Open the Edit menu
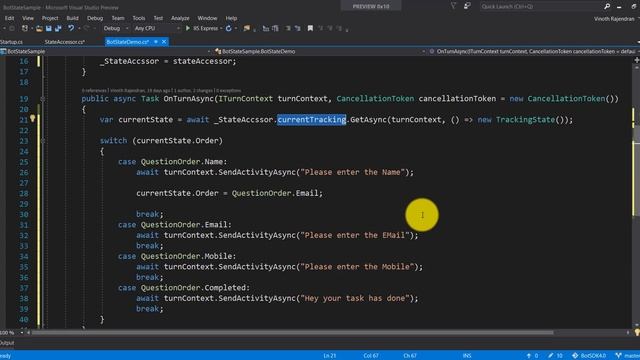640x360 pixels. [9, 18]
